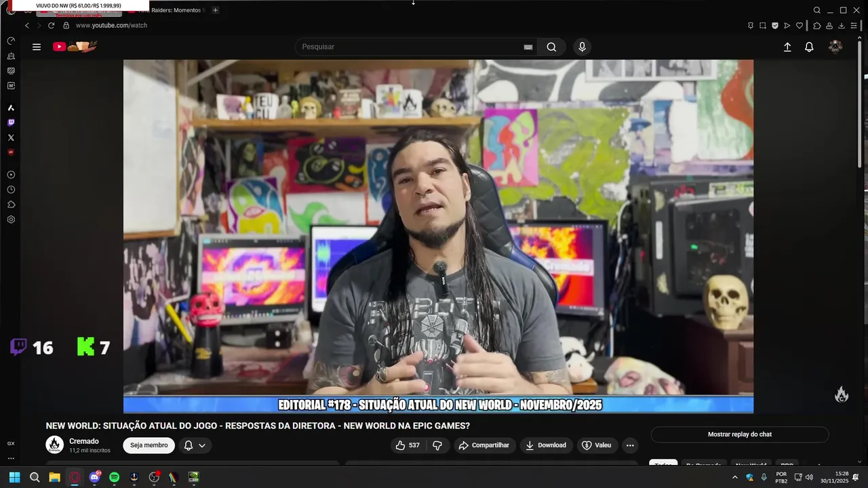Open the Easy Setup sliders menu
The image size is (868, 488).
[855, 26]
